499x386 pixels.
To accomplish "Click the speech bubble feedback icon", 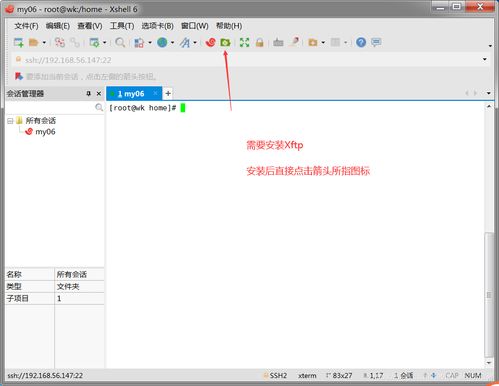I will (376, 42).
